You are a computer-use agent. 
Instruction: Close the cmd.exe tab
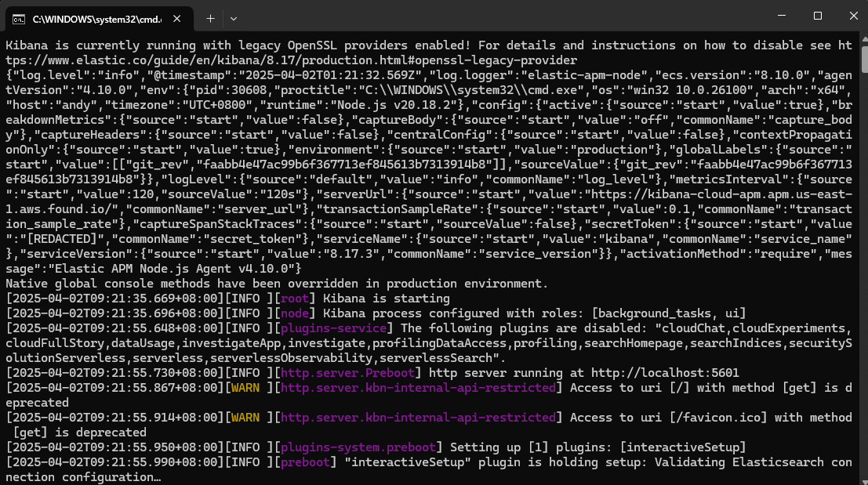[x=176, y=19]
